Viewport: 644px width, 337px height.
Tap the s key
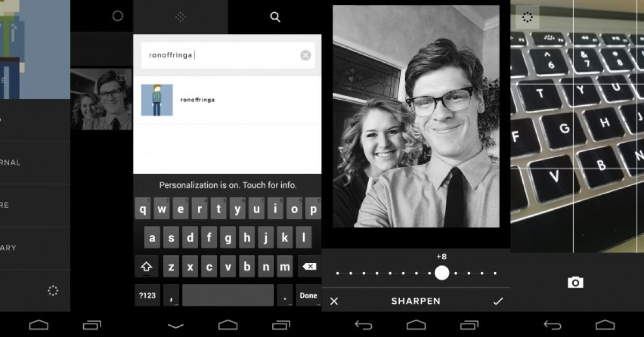[171, 237]
